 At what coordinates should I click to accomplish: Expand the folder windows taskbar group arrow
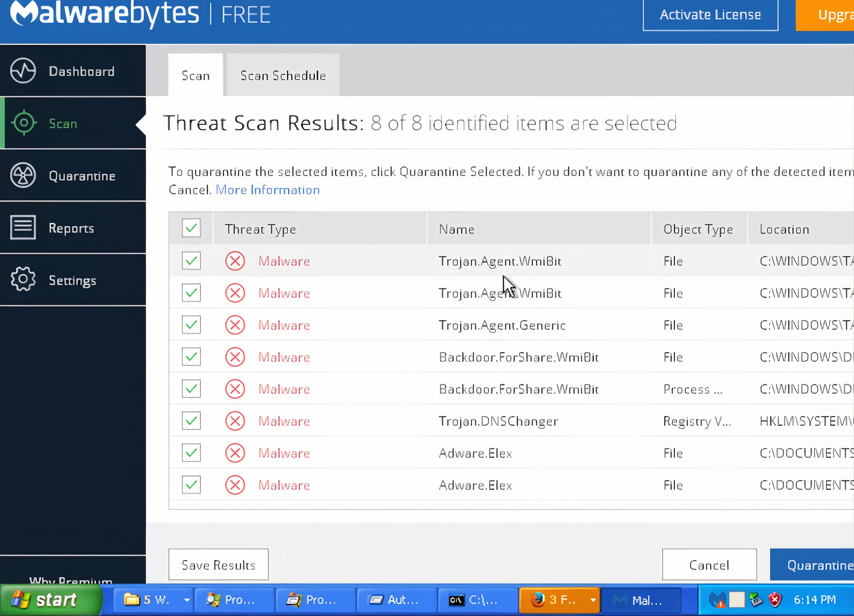coord(187,600)
